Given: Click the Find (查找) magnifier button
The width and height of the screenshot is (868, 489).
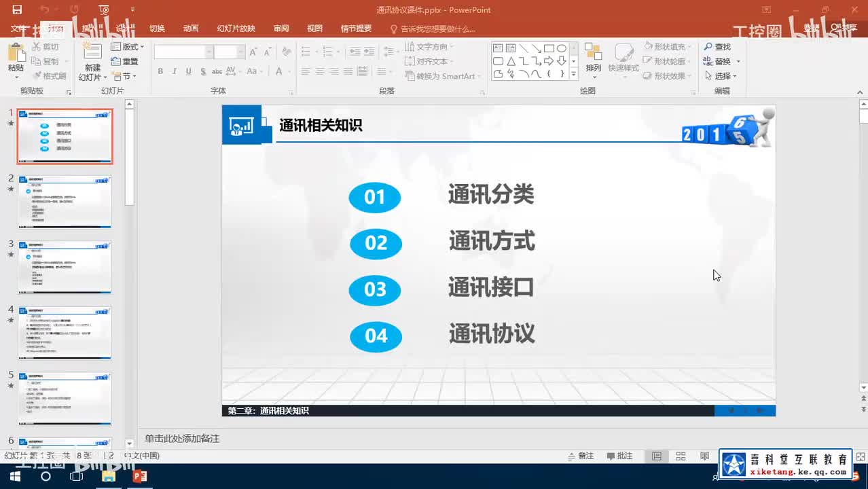Looking at the screenshot, I should click(717, 47).
